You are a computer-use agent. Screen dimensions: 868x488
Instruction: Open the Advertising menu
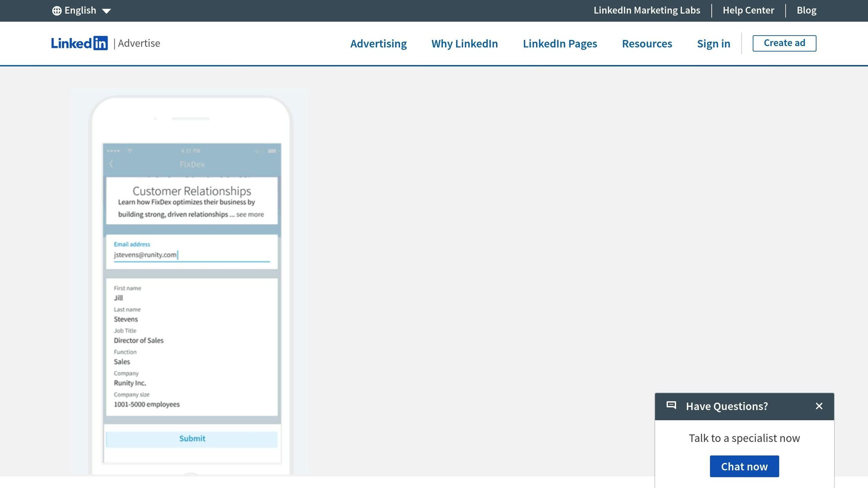pyautogui.click(x=378, y=44)
